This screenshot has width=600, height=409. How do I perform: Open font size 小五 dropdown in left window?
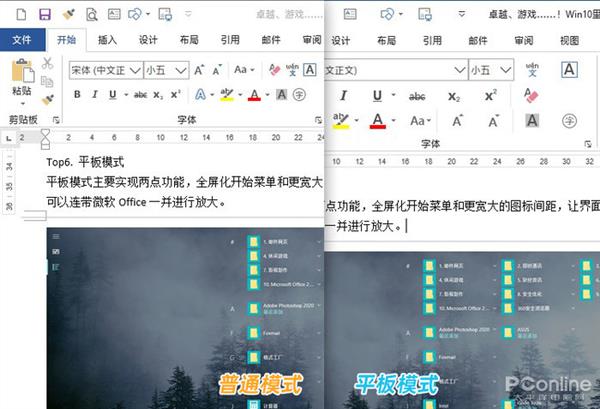(x=181, y=70)
